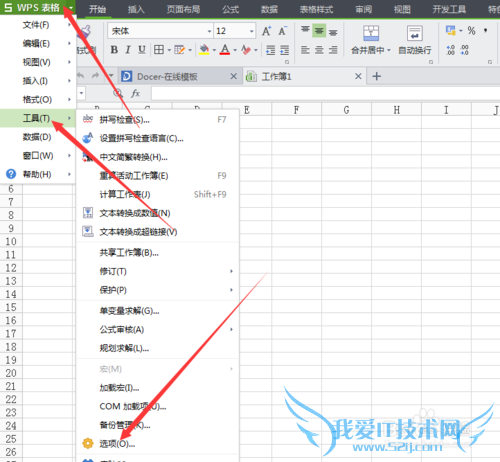Switch to the 开发工具 ribbon tab
The height and width of the screenshot is (462, 500).
449,9
